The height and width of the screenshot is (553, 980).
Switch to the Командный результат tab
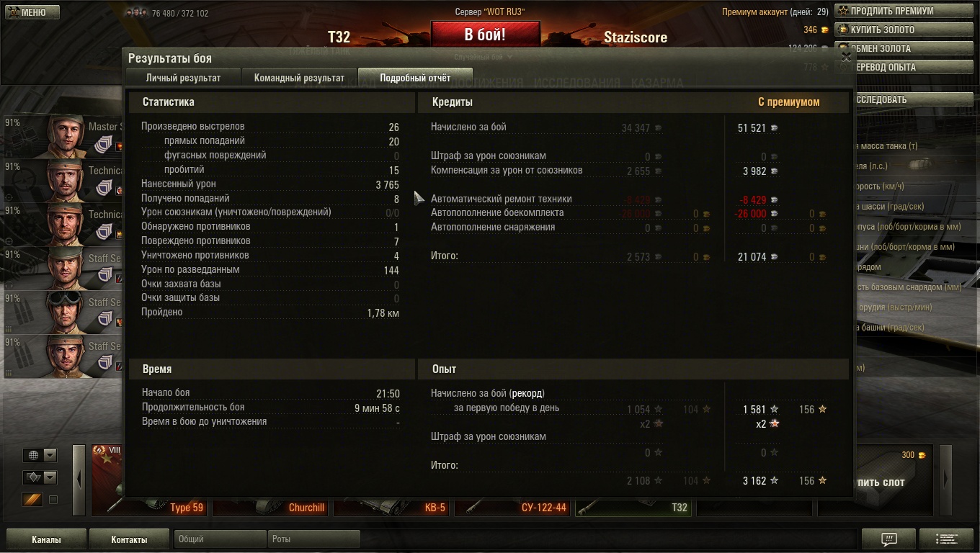[x=299, y=78]
